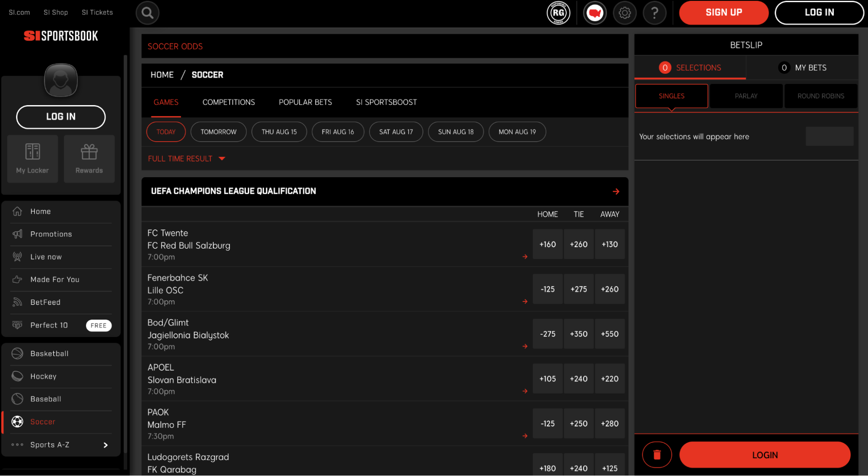Open BetFeed in sidebar

(61, 302)
